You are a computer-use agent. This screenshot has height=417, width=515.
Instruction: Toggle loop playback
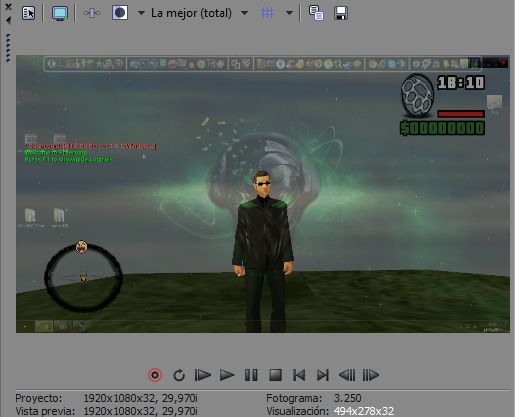tap(179, 375)
